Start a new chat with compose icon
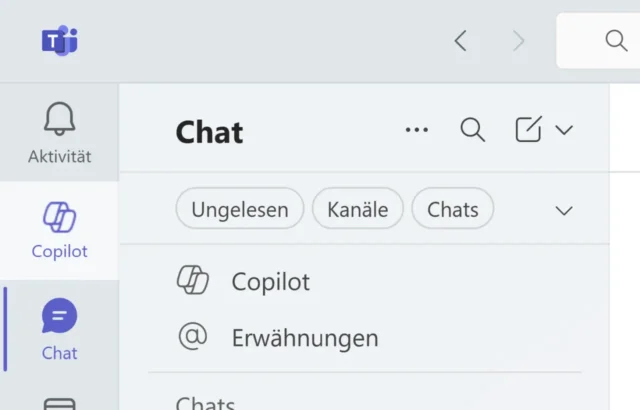640x410 pixels. pos(528,129)
